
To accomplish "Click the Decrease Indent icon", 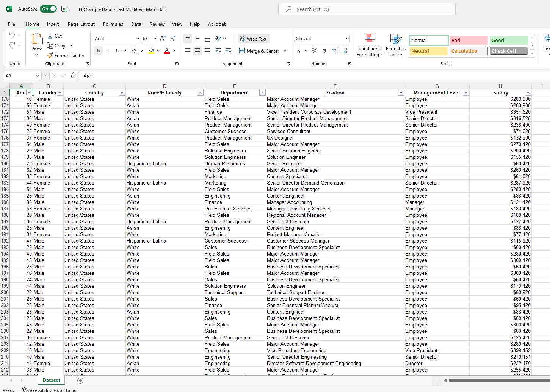I will click(x=218, y=51).
